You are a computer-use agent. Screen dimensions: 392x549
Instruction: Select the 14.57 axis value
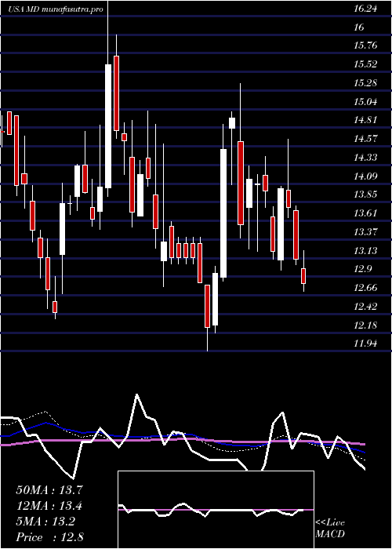(x=365, y=139)
